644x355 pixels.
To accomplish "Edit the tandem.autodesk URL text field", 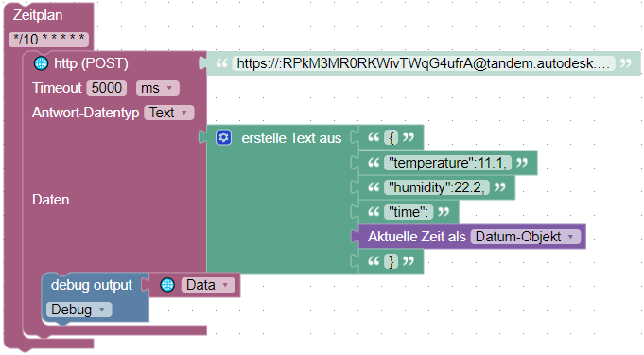I will 424,63.
